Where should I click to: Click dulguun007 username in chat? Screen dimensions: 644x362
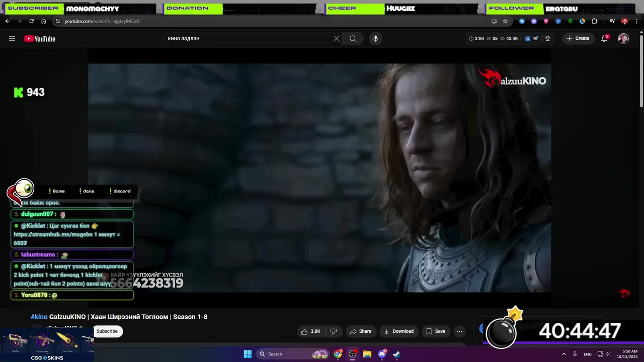pyautogui.click(x=36, y=214)
